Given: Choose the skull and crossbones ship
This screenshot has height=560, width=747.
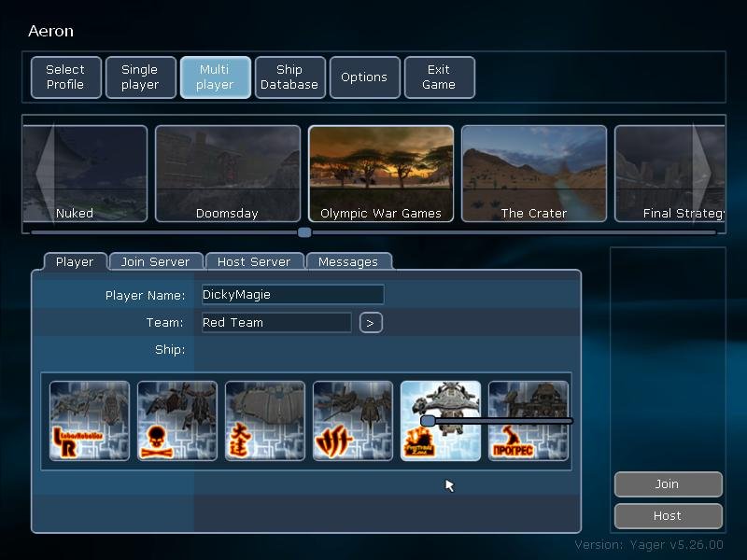Looking at the screenshot, I should 177,421.
